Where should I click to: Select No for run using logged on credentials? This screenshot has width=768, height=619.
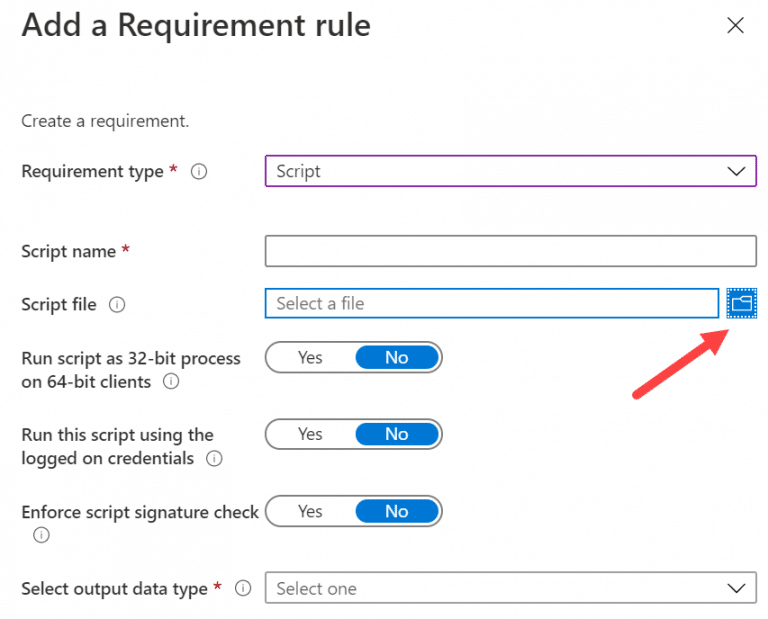397,434
